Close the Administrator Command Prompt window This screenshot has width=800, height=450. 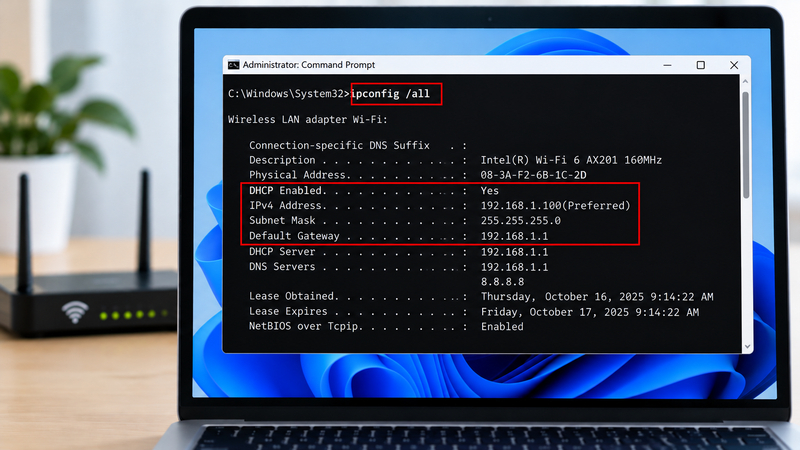click(734, 65)
